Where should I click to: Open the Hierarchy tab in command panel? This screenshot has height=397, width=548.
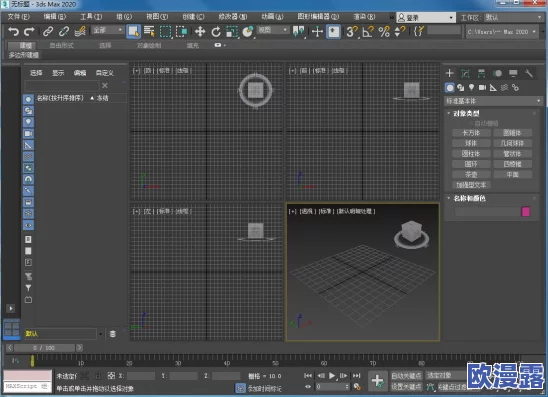[481, 73]
